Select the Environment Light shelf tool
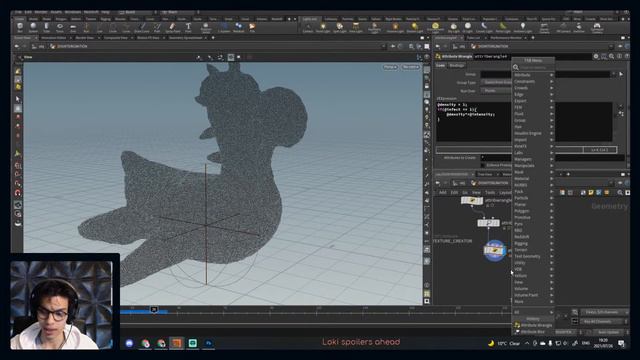Image resolution: width=640 pixels, height=360 pixels. tap(435, 28)
